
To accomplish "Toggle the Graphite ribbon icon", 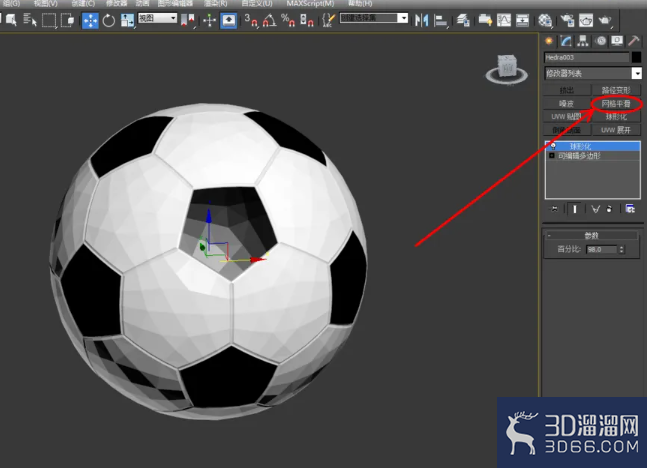I will pos(485,20).
